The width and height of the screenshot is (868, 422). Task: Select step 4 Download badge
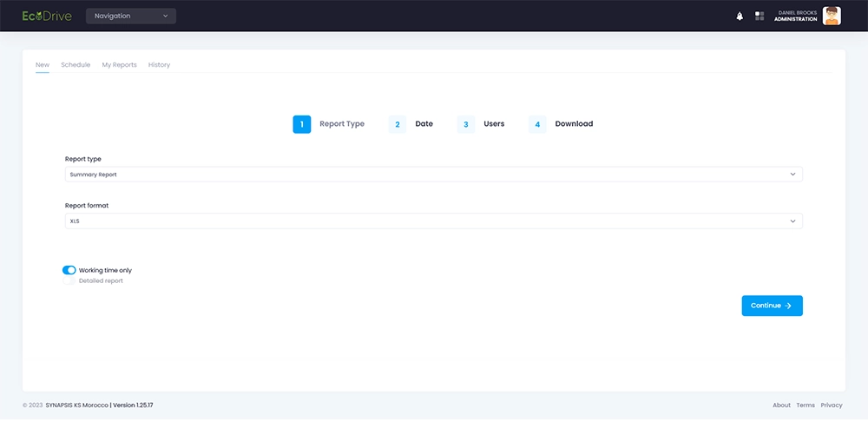[537, 124]
